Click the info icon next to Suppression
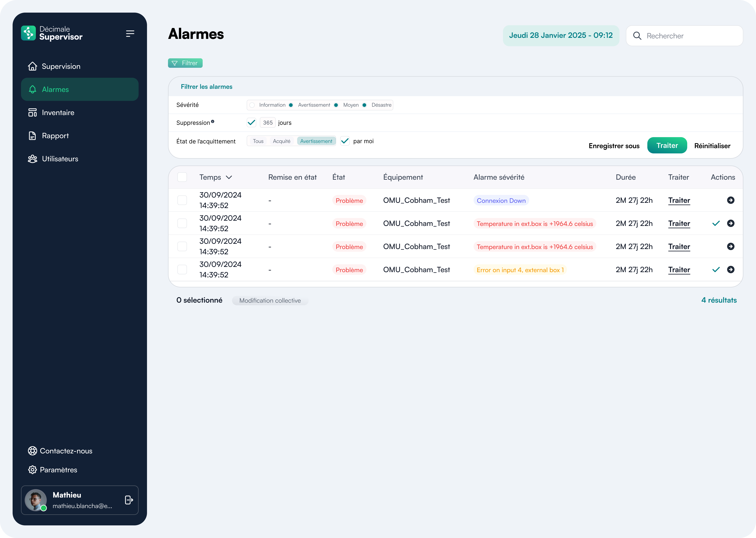 click(212, 122)
